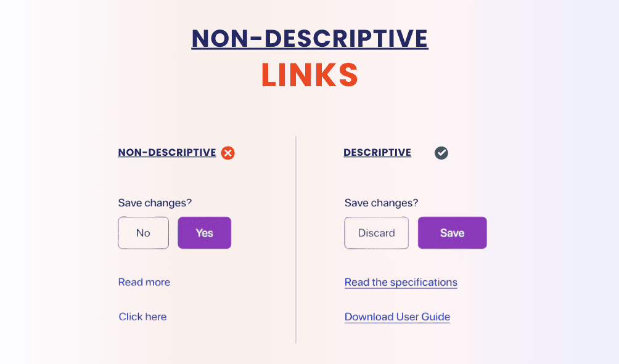Throw away changes using the Discard button

click(x=376, y=233)
